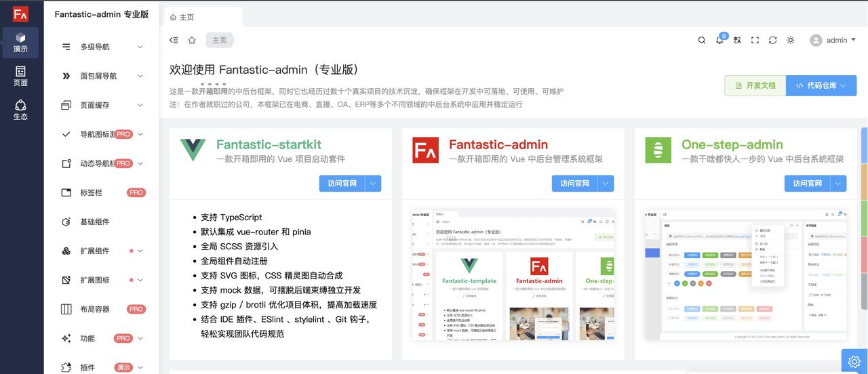Reload page with the refresh icon

coord(772,41)
